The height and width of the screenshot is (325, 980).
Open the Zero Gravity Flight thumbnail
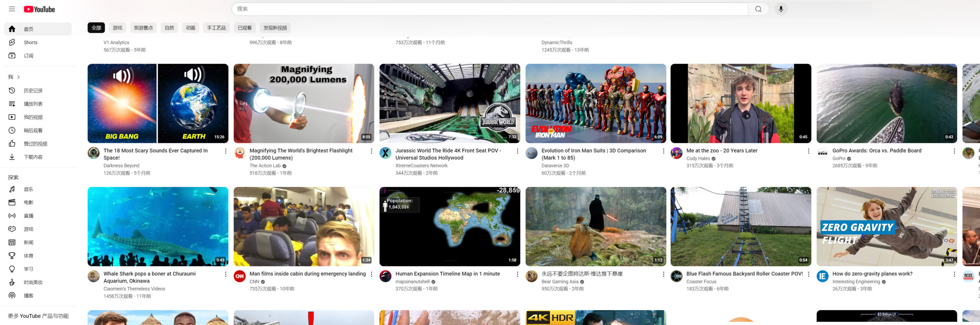click(887, 227)
